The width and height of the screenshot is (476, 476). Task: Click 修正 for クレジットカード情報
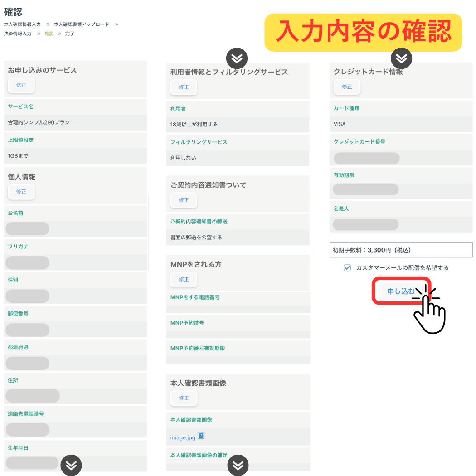[x=347, y=87]
